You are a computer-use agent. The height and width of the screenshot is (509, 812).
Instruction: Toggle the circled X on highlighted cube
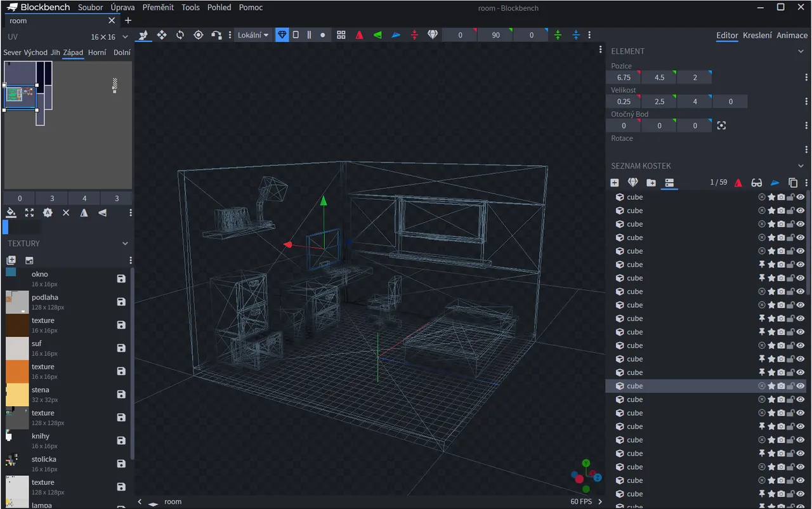tap(762, 386)
